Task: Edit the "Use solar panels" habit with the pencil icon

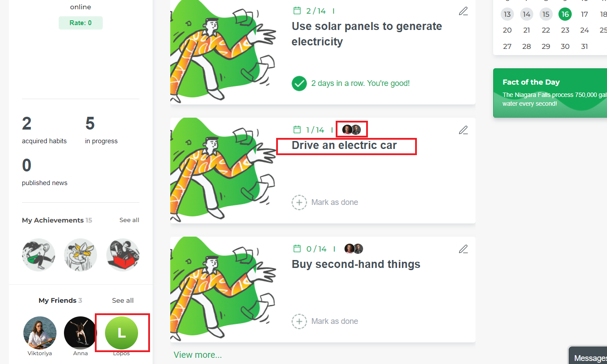Action: 463,11
